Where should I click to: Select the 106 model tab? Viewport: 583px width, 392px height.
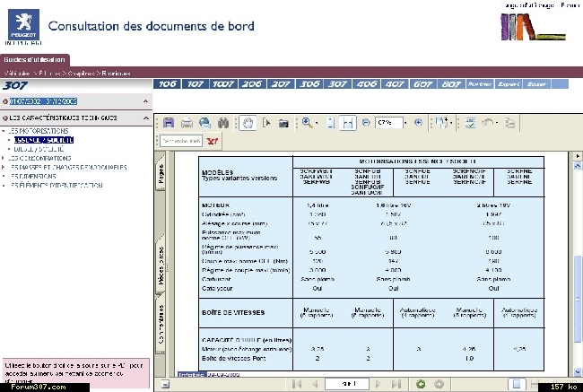[168, 84]
